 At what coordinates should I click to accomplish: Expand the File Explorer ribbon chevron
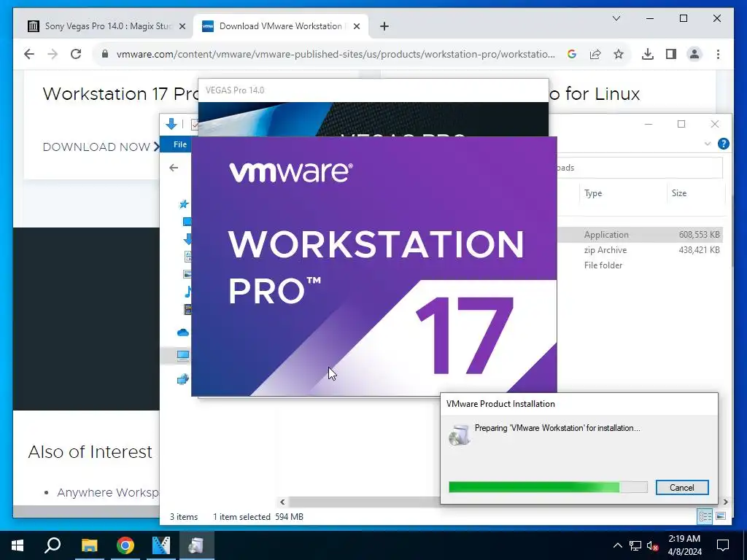[x=708, y=144]
